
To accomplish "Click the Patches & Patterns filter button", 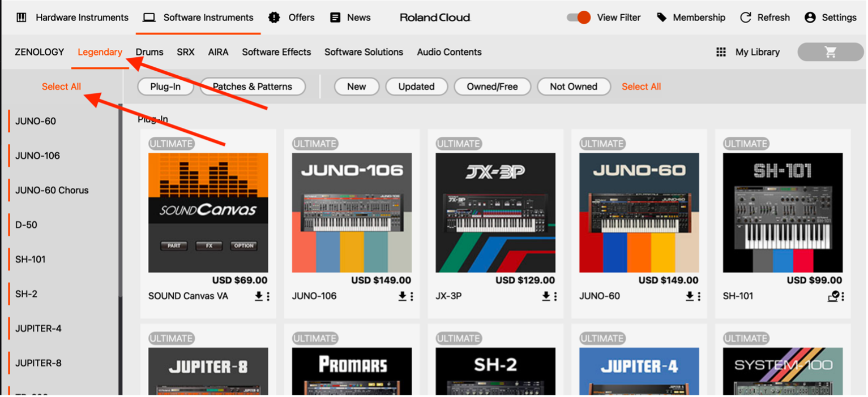I will click(x=253, y=87).
